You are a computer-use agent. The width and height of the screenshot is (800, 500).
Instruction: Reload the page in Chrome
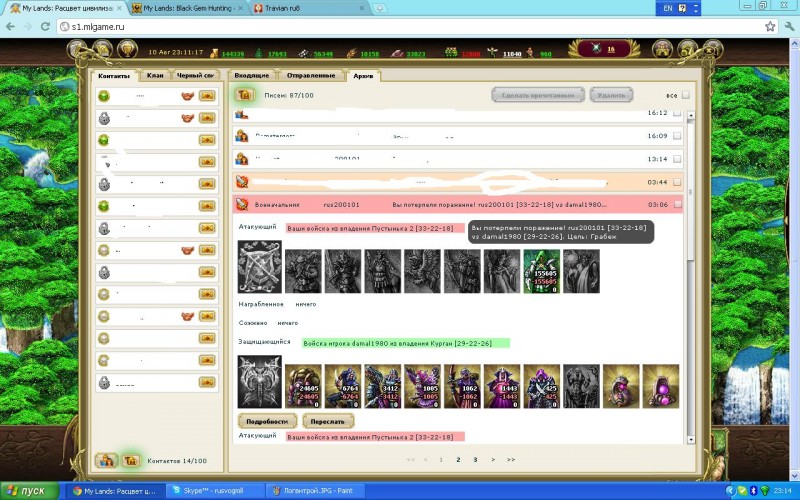[45, 27]
